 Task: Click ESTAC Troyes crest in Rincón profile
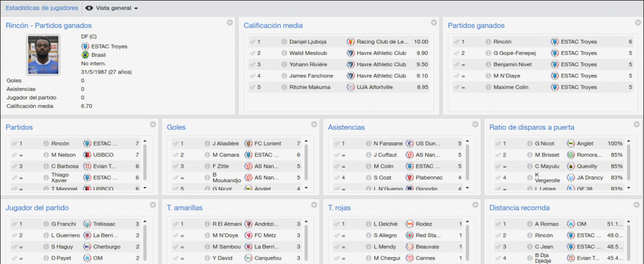tap(85, 47)
